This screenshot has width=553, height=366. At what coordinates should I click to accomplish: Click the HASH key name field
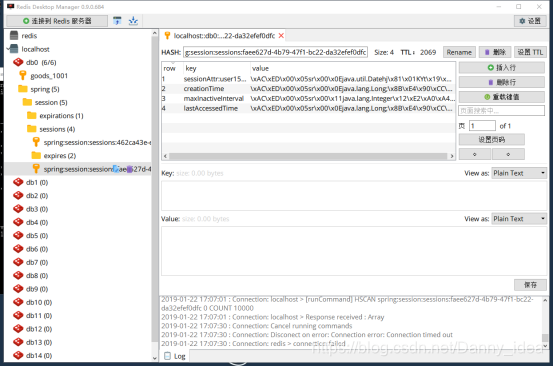pyautogui.click(x=275, y=52)
